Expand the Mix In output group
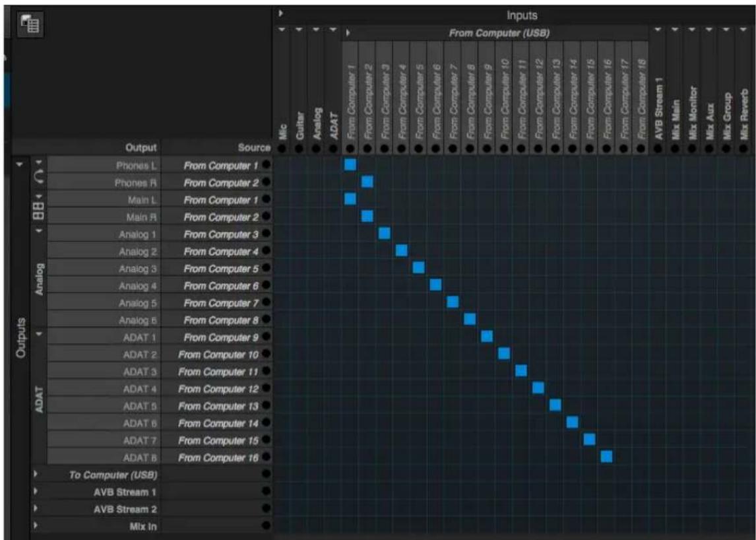 click(x=35, y=525)
